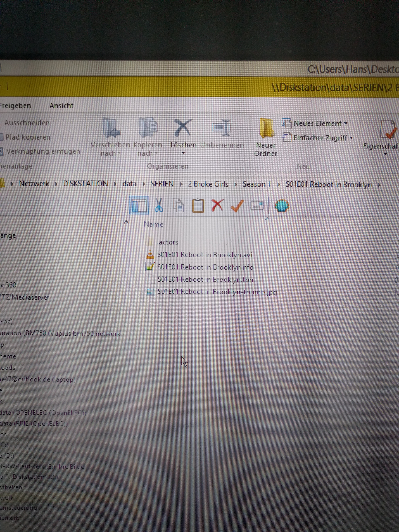Viewport: 399px width, 532px height.
Task: Click the copy pages toolbar icon
Action: click(179, 206)
